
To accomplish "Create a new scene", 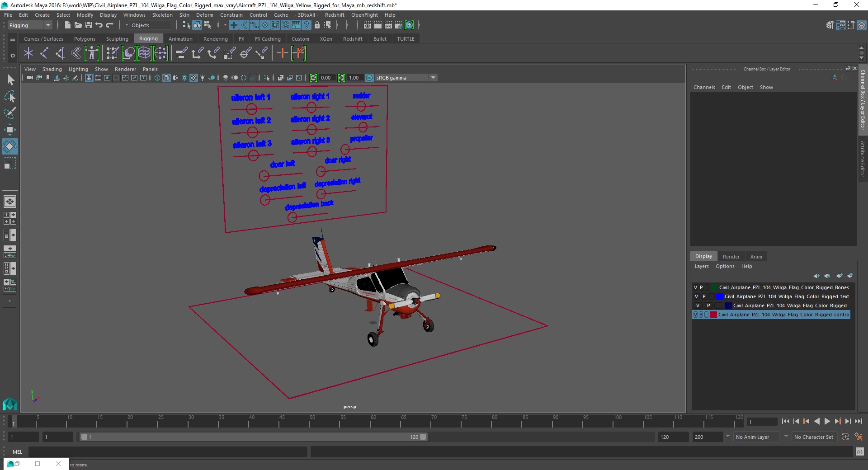I will click(67, 25).
